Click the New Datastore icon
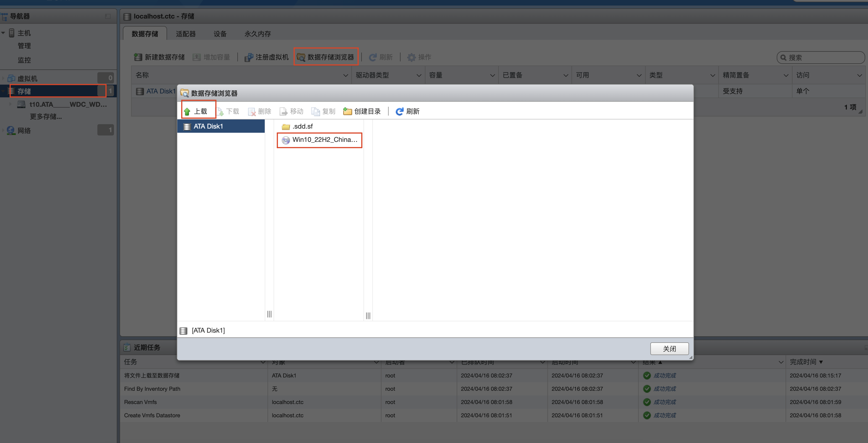Screen dimensions: 868x443 (138, 57)
